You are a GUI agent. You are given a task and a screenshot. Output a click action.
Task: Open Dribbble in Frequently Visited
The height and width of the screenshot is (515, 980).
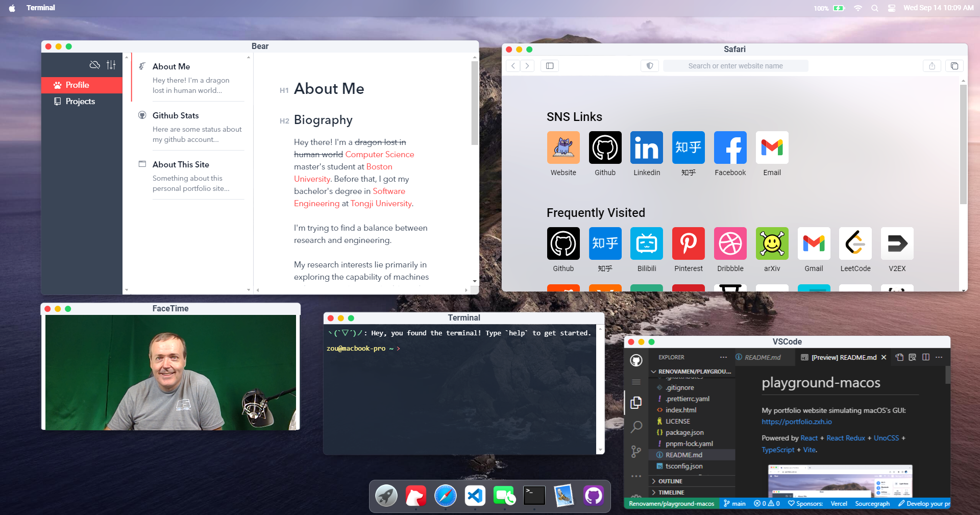click(730, 243)
